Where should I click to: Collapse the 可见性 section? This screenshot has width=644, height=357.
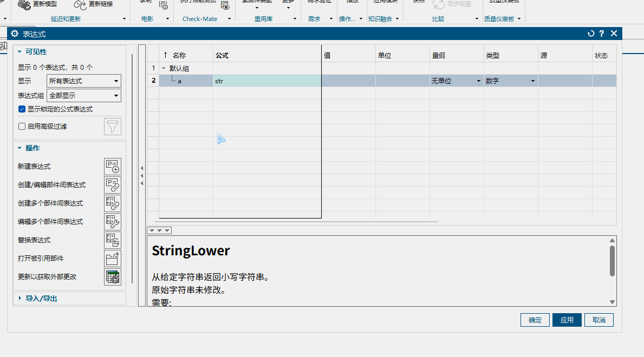point(19,52)
